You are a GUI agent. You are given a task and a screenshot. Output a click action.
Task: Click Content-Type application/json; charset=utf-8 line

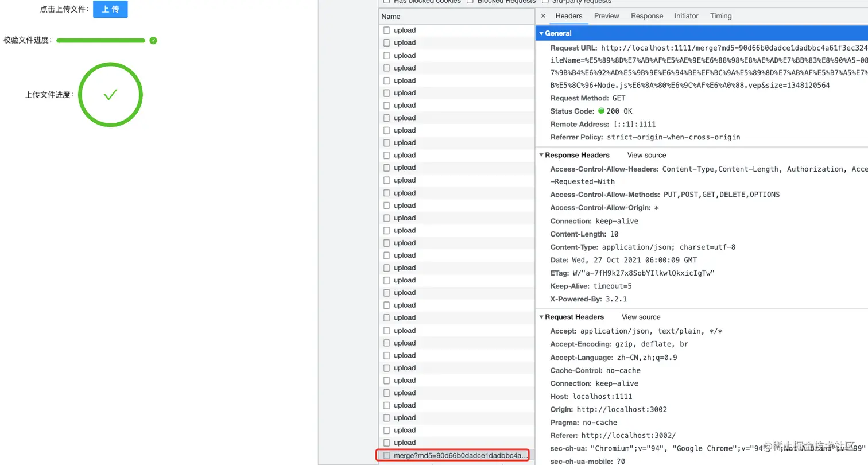tap(643, 247)
